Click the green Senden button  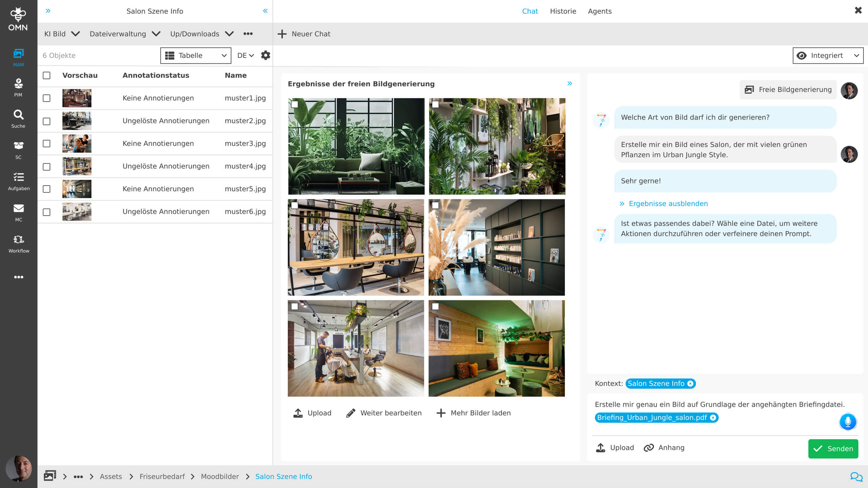click(833, 449)
